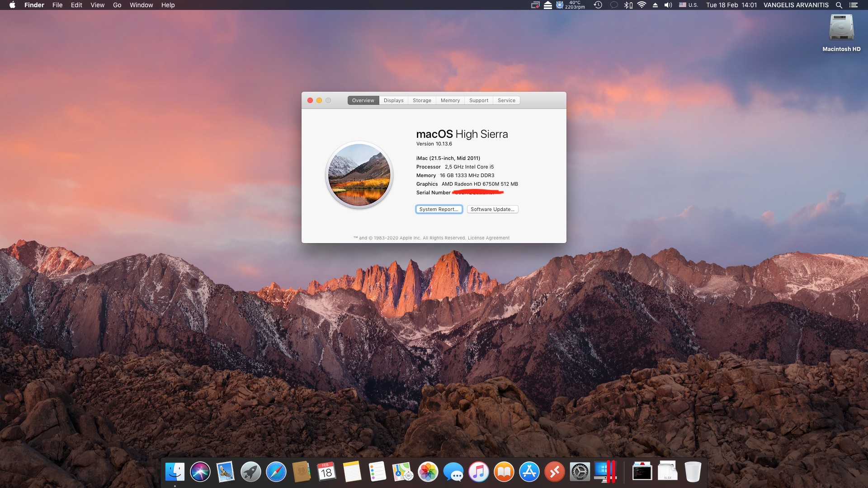Close the About This Mac window

point(310,100)
